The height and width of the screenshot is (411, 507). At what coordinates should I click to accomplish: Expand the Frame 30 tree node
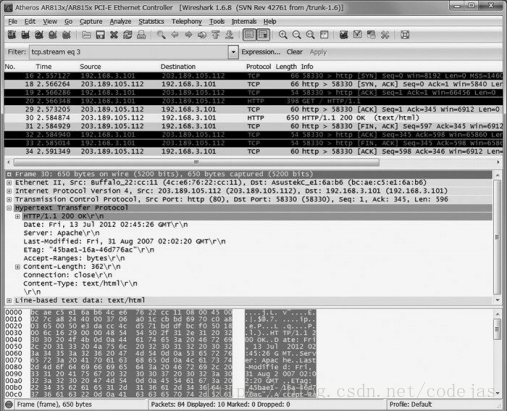point(9,174)
